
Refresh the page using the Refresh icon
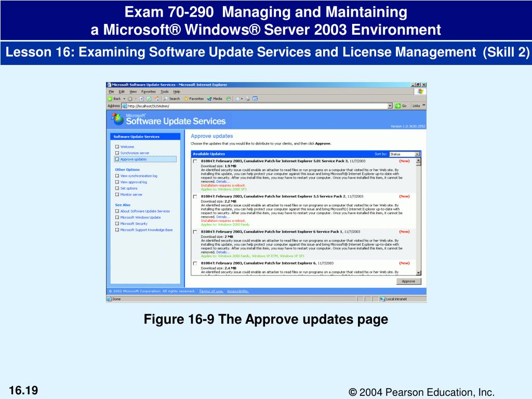tap(149, 99)
